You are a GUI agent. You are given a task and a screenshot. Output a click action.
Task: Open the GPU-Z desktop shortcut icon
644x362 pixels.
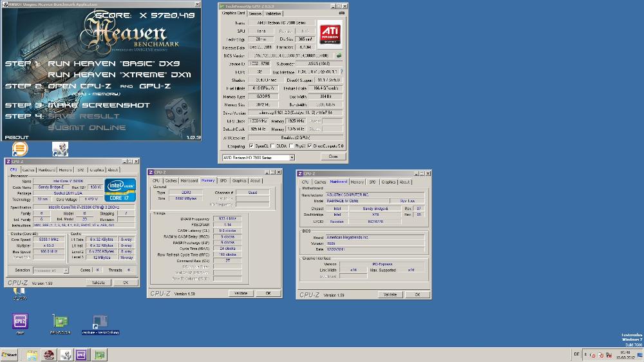pos(60,321)
